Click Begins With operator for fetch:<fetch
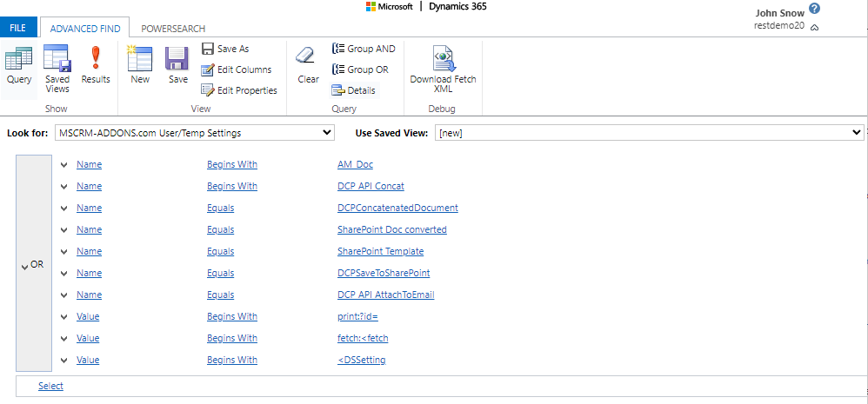The height and width of the screenshot is (404, 868). pyautogui.click(x=232, y=338)
